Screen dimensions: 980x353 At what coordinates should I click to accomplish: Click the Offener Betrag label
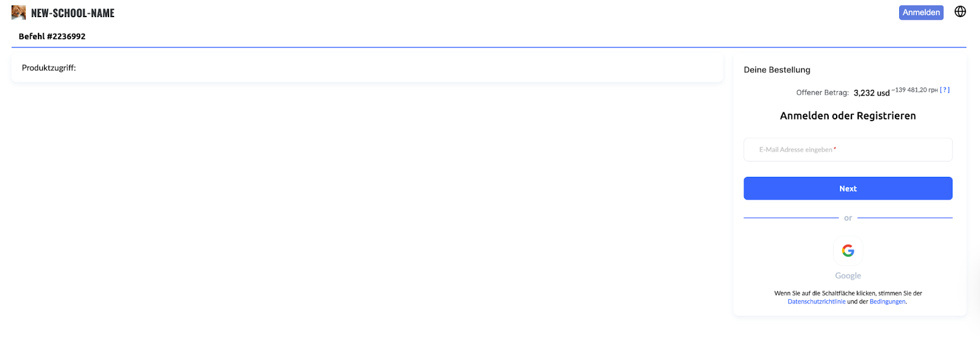[822, 92]
